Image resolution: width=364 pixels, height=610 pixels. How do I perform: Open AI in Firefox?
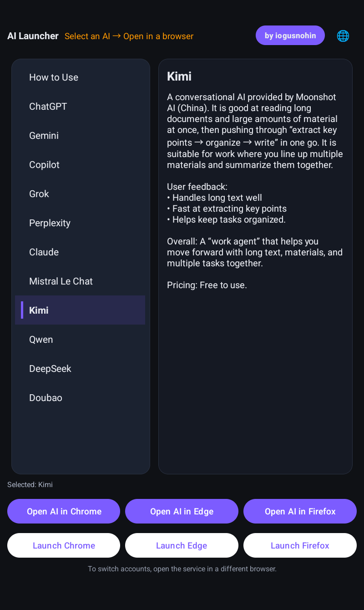(x=300, y=511)
